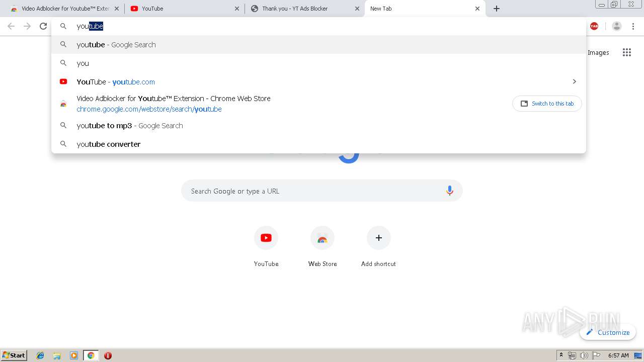Click in the address bar text
This screenshot has width=644, height=362.
[x=90, y=26]
